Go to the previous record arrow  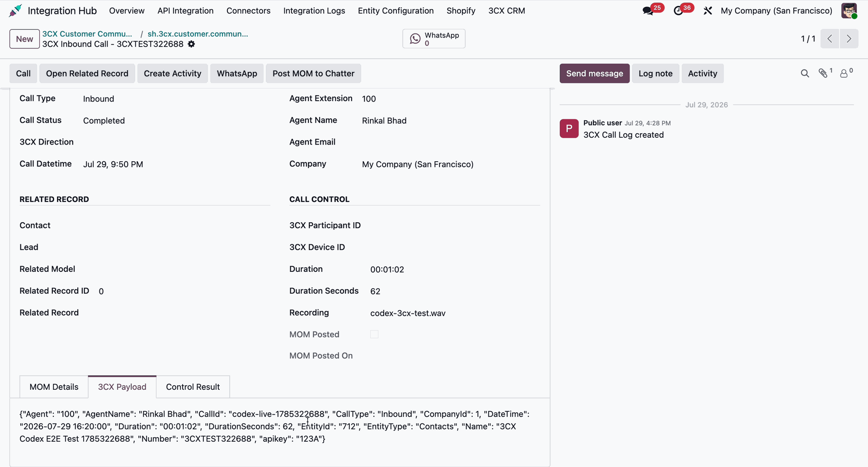[830, 39]
